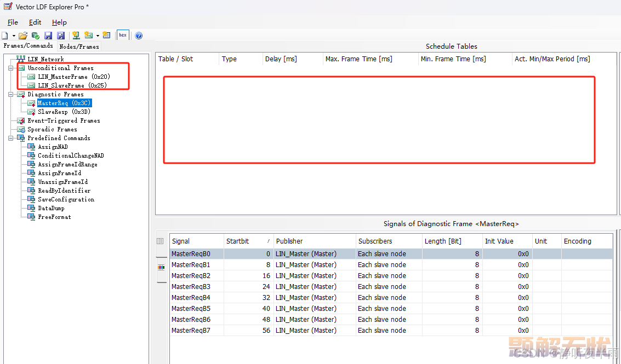Open the File menu
The width and height of the screenshot is (621, 364).
tap(13, 22)
